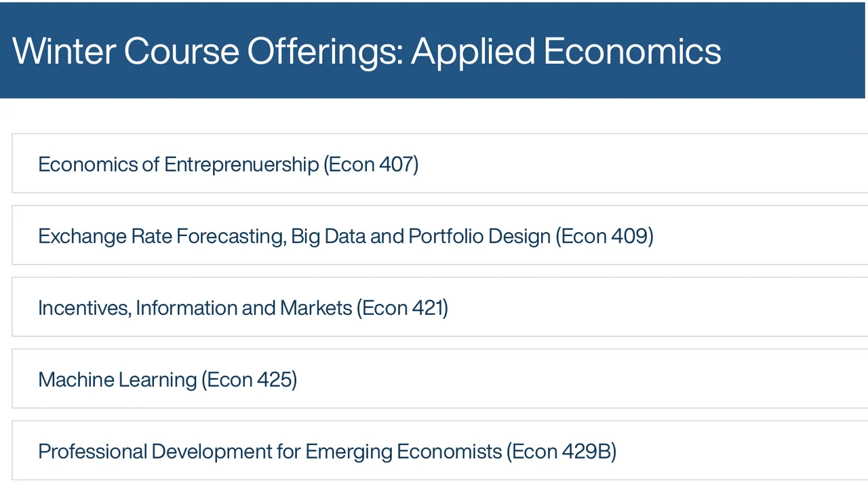The height and width of the screenshot is (485, 868).
Task: Click the "Machine Learning" title text
Action: pos(117,380)
